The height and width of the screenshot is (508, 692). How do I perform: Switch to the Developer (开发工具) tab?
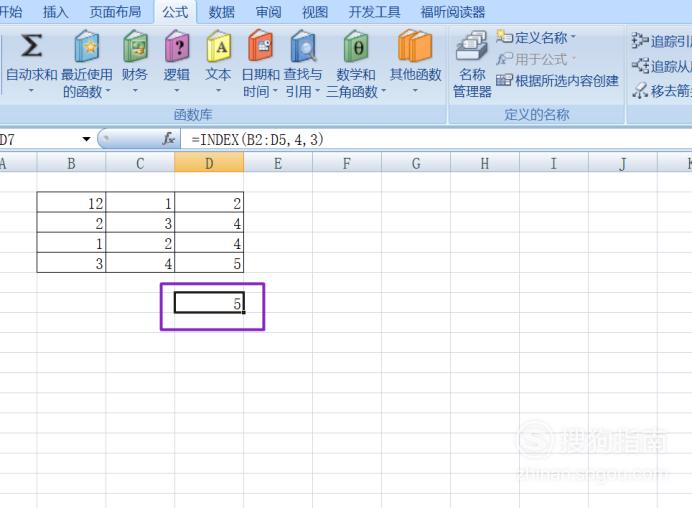[374, 12]
